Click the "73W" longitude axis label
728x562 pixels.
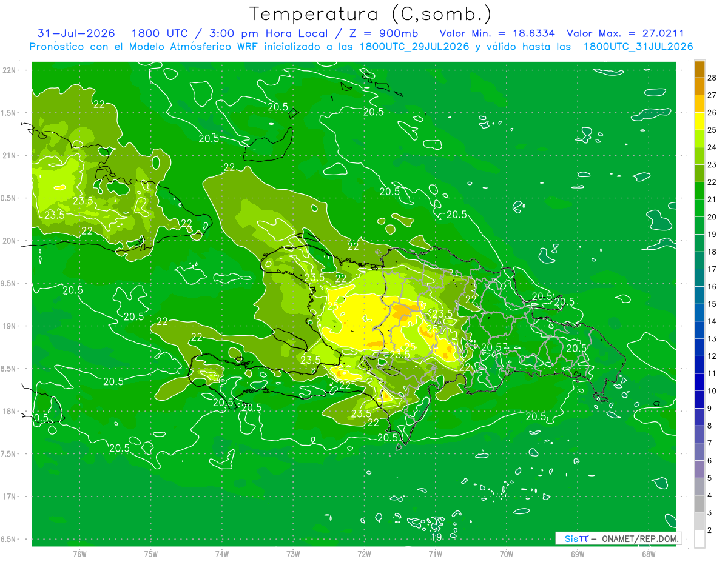tap(293, 554)
